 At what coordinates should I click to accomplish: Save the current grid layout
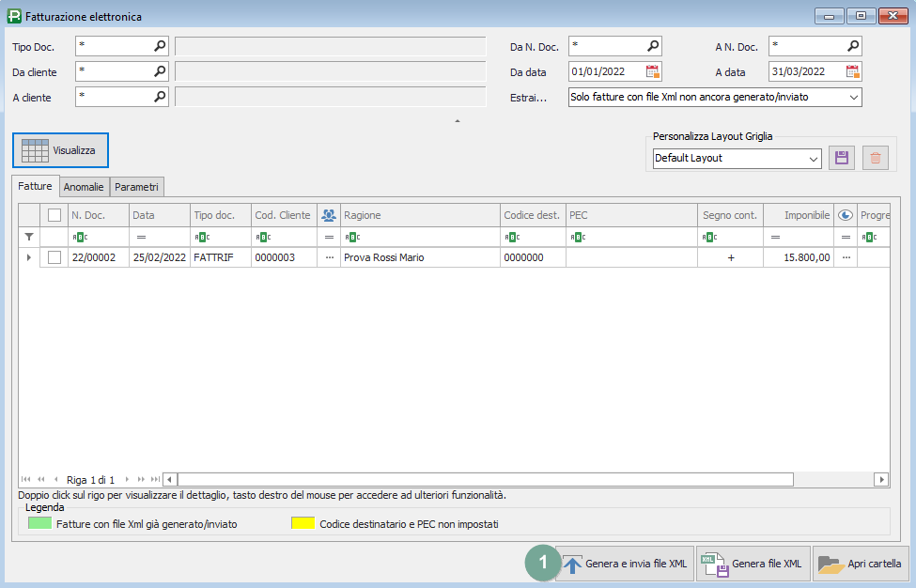(x=841, y=158)
